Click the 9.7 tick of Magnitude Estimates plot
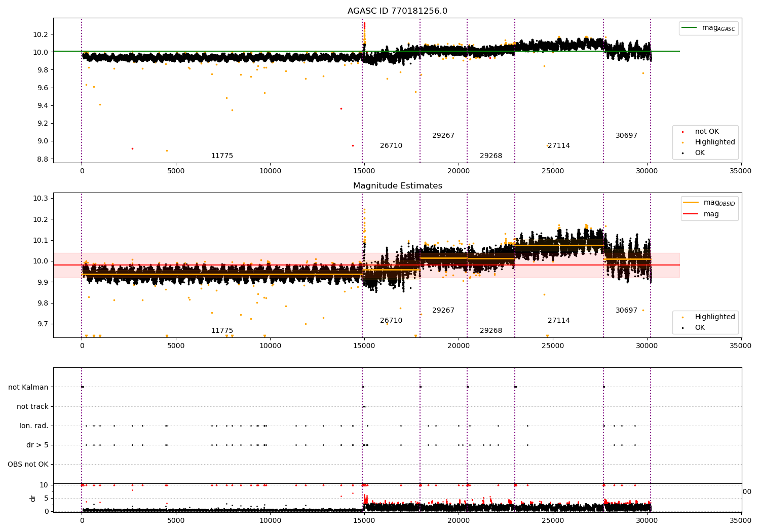 point(43,324)
